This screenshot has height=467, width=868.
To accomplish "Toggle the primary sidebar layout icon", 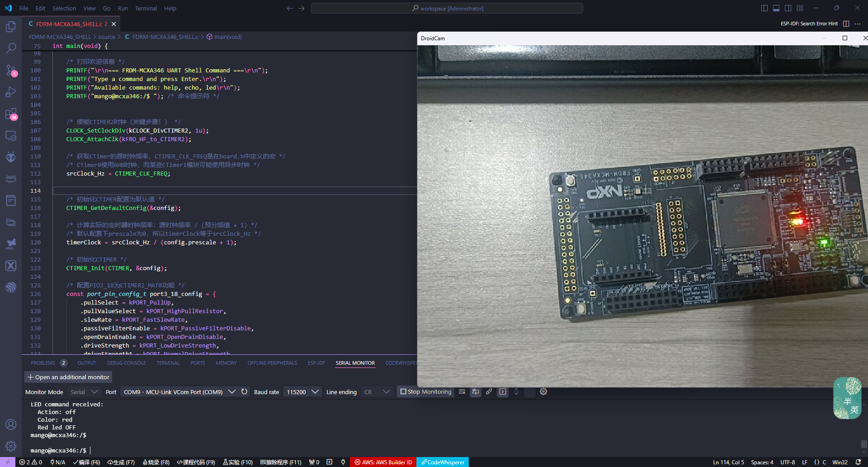I will point(764,8).
